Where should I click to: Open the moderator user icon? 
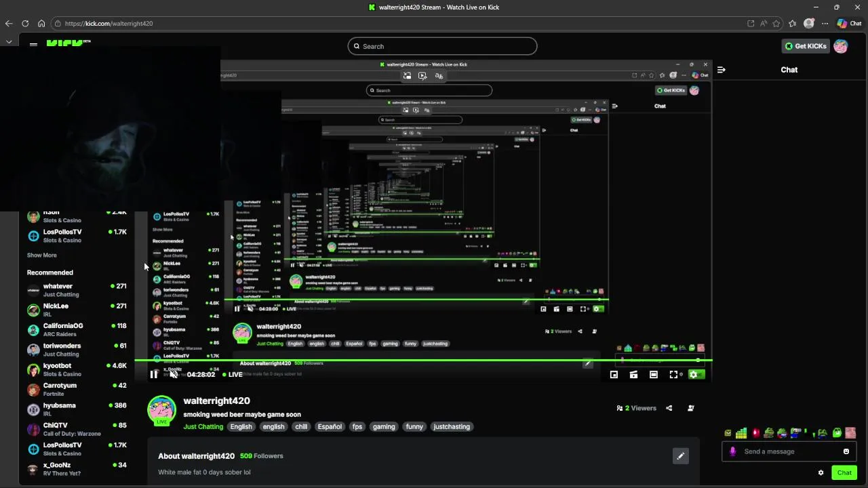click(x=690, y=408)
